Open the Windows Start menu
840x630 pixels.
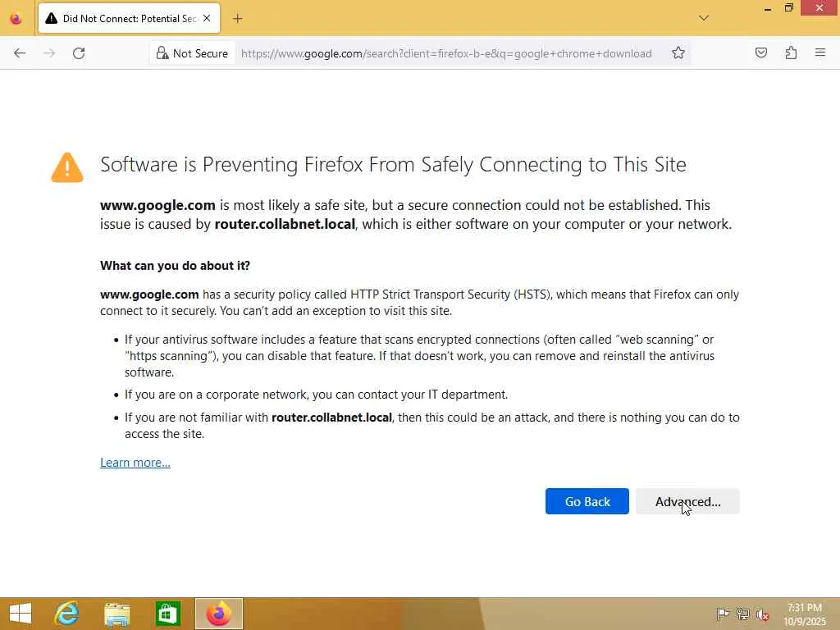point(20,614)
